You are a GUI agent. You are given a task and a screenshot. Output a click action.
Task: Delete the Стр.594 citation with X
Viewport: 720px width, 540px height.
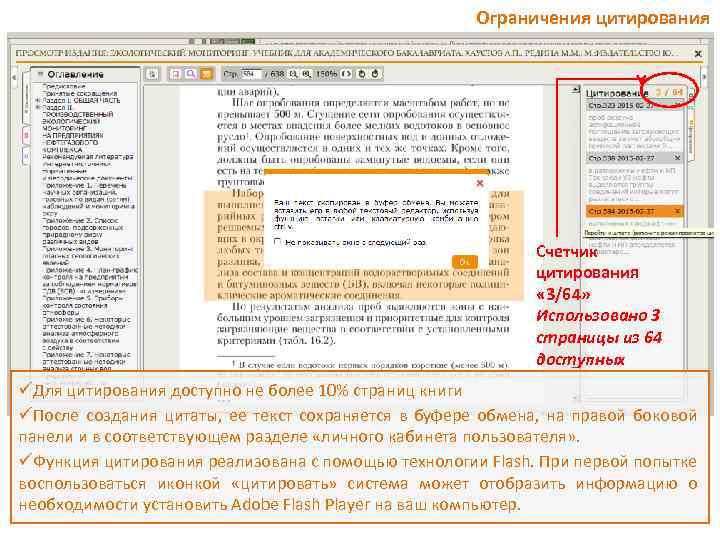pos(678,211)
